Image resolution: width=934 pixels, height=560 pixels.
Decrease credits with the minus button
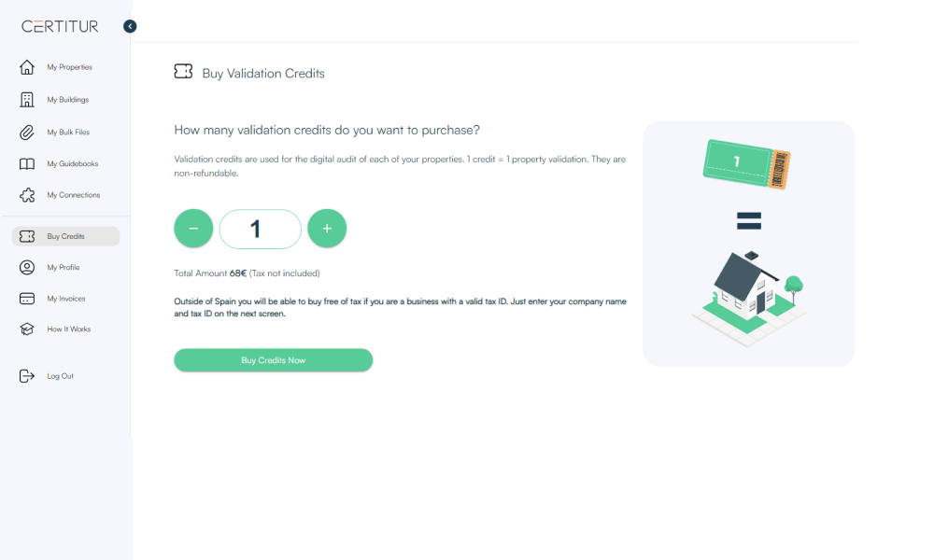[193, 229]
